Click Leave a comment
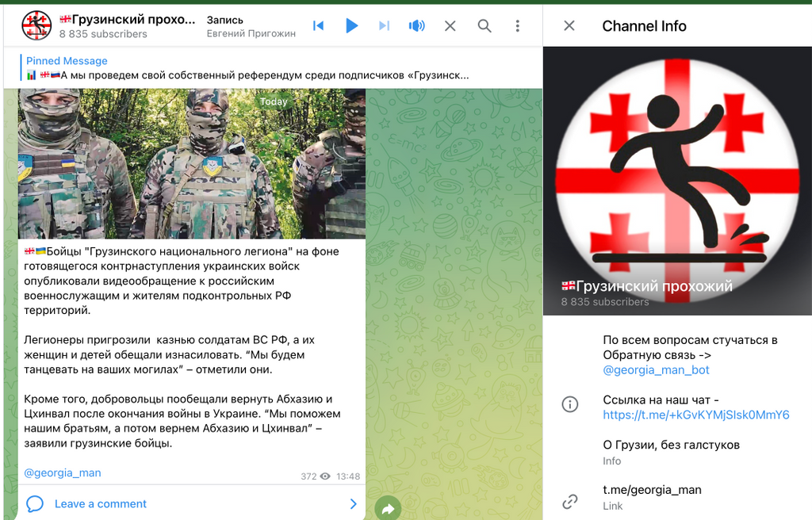This screenshot has width=812, height=520. click(x=100, y=504)
